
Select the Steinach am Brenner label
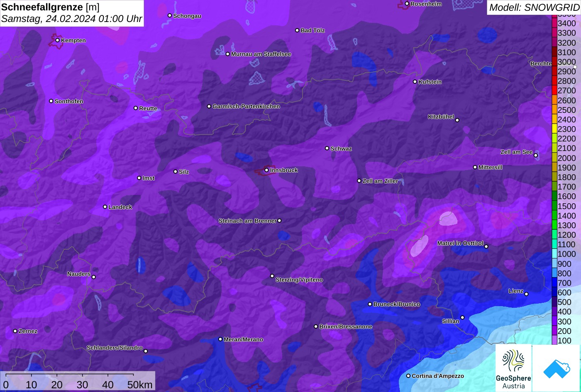pos(247,221)
